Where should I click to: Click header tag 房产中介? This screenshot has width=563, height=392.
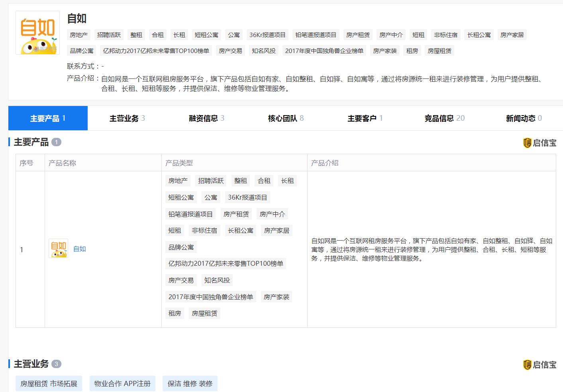point(391,35)
